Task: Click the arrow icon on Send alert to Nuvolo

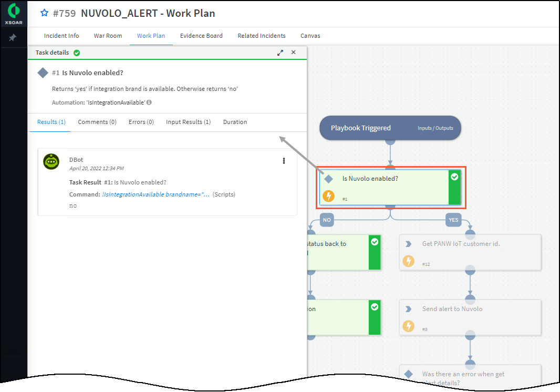Action: 409,309
